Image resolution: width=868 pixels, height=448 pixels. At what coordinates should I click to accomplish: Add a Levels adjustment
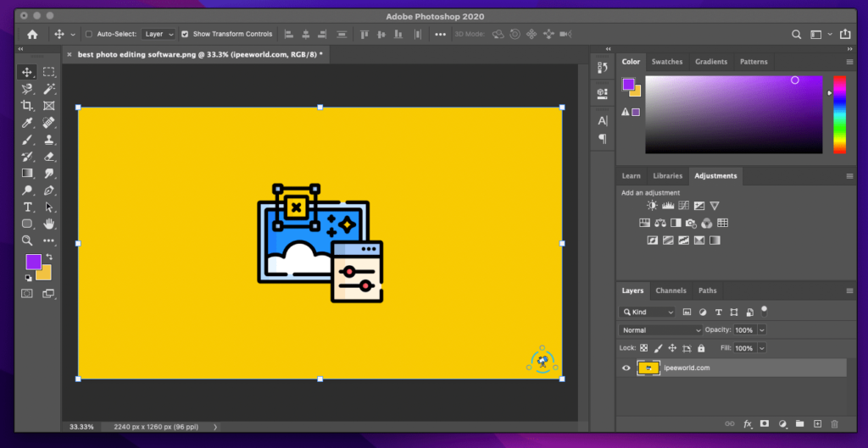click(668, 206)
